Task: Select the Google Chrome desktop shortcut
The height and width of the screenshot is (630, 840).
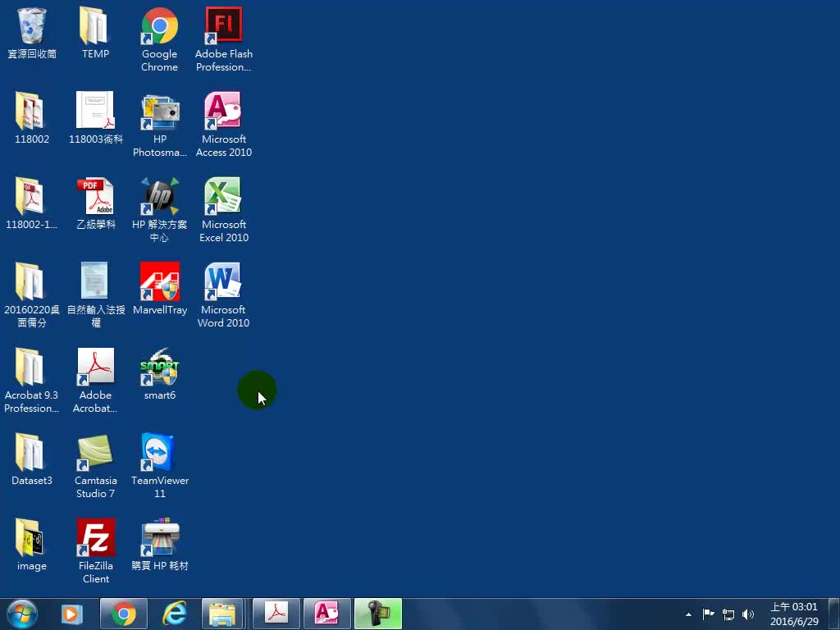Action: pos(159,27)
